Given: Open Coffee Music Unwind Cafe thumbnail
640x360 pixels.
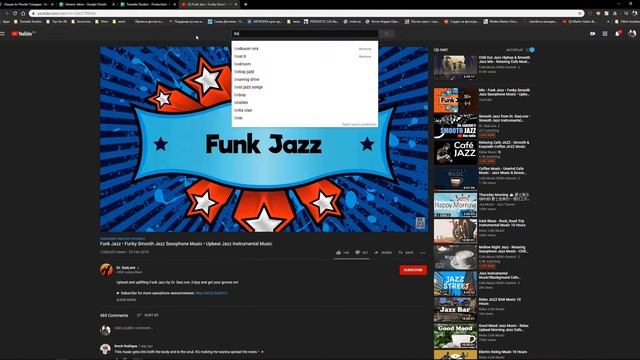Looking at the screenshot, I should [x=455, y=178].
